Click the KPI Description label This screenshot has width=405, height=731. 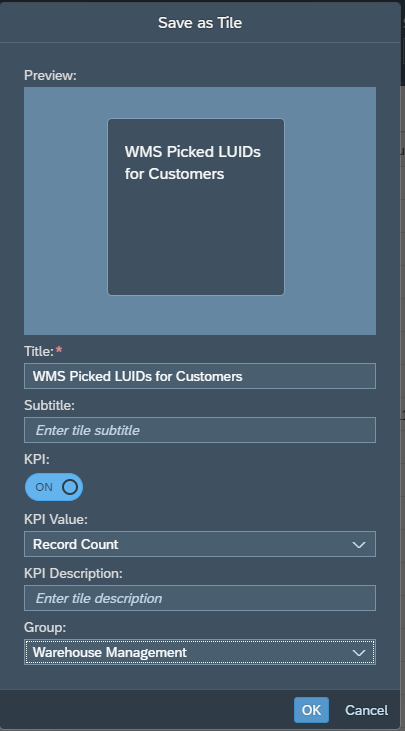coord(73,573)
